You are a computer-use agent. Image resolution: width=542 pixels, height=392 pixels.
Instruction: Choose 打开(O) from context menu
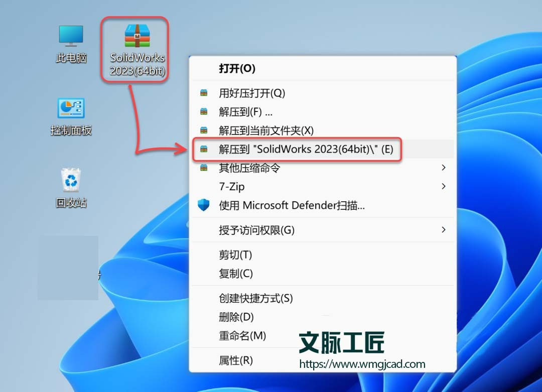tap(323, 68)
